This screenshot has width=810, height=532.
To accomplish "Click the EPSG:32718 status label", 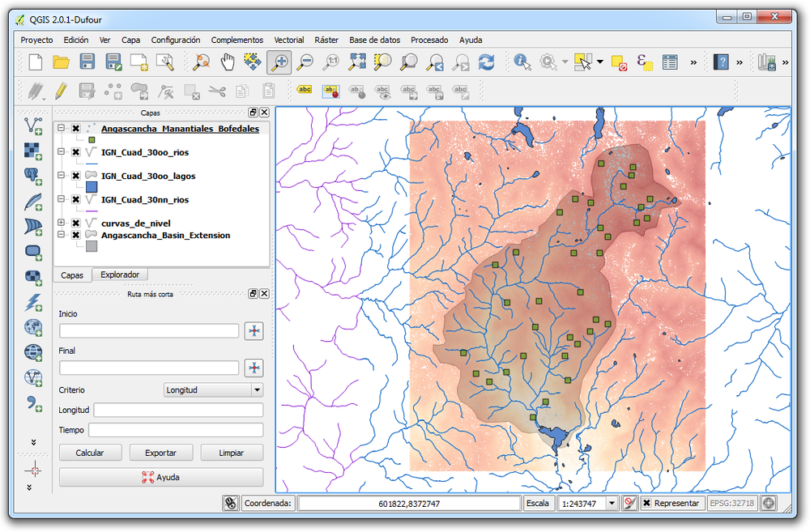I will (732, 503).
